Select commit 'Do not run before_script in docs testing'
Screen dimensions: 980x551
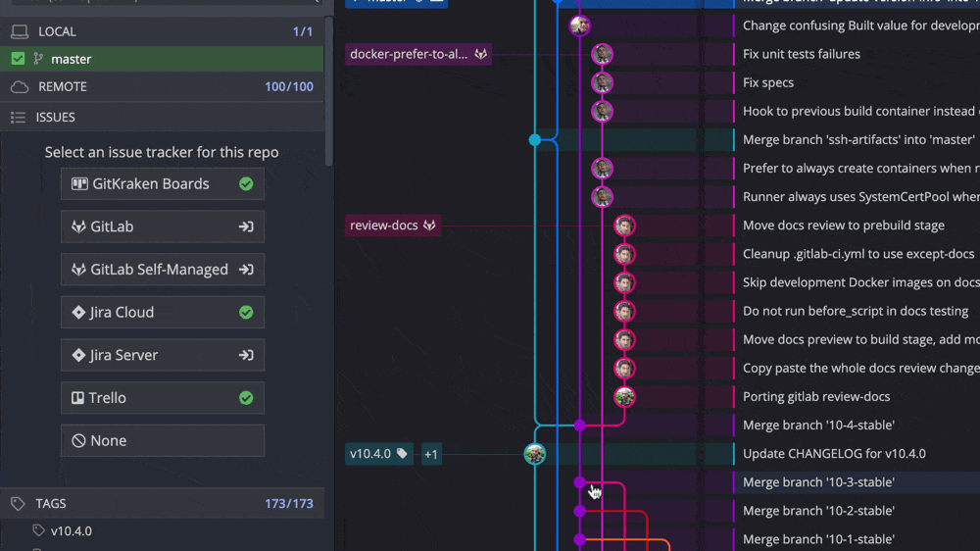tap(855, 311)
